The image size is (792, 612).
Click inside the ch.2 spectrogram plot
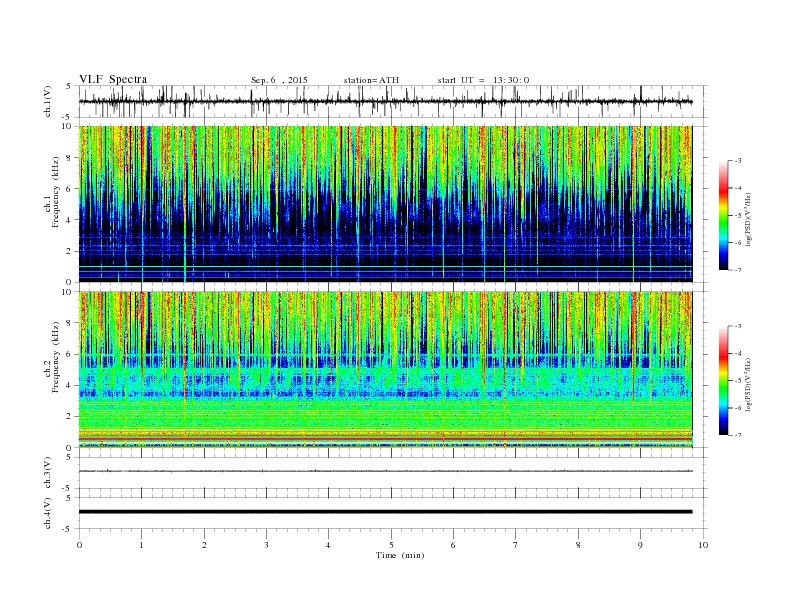coord(385,370)
